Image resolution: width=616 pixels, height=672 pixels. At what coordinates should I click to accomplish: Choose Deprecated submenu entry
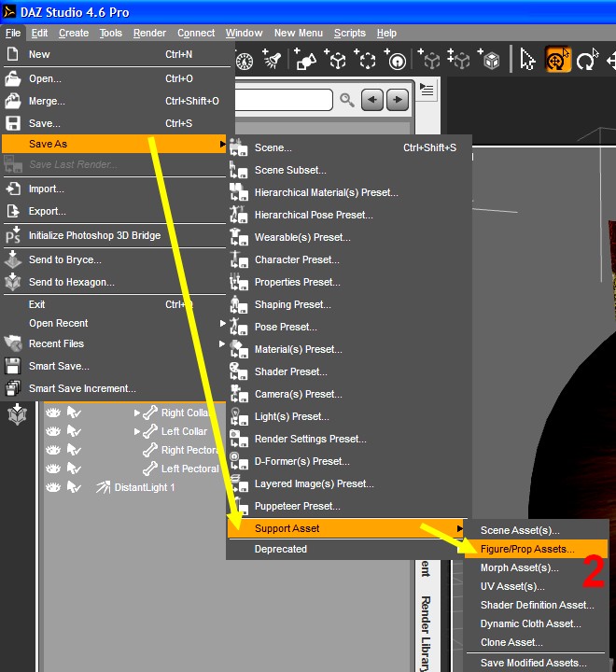point(281,549)
